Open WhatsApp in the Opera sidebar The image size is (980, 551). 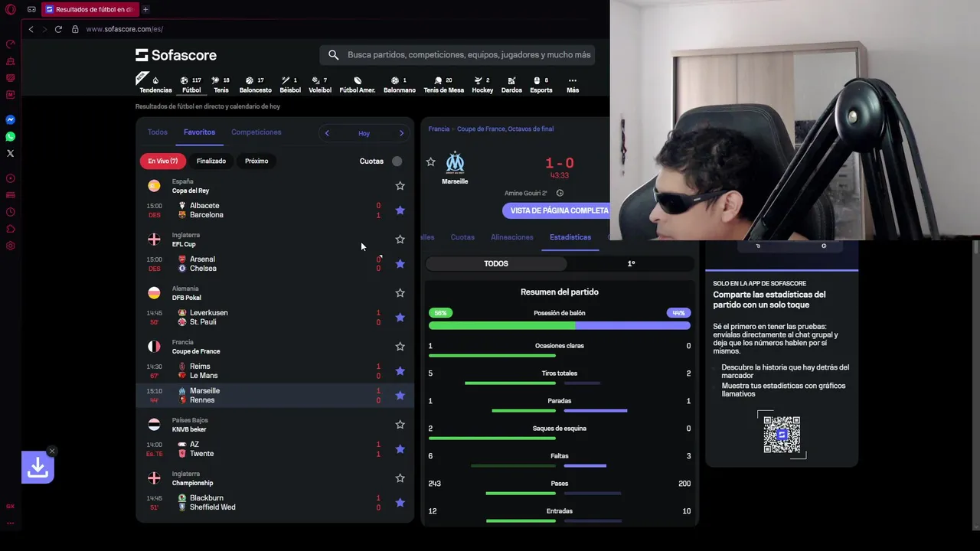pyautogui.click(x=11, y=136)
